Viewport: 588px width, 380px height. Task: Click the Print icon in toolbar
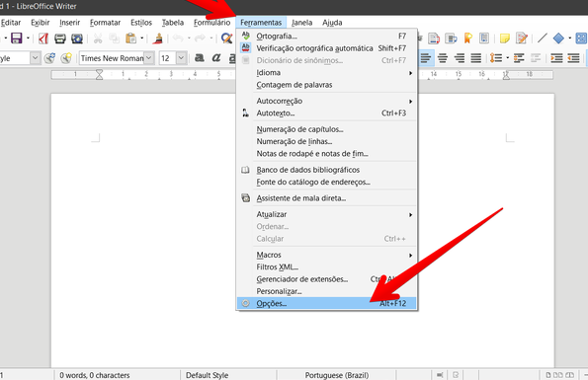click(x=60, y=38)
